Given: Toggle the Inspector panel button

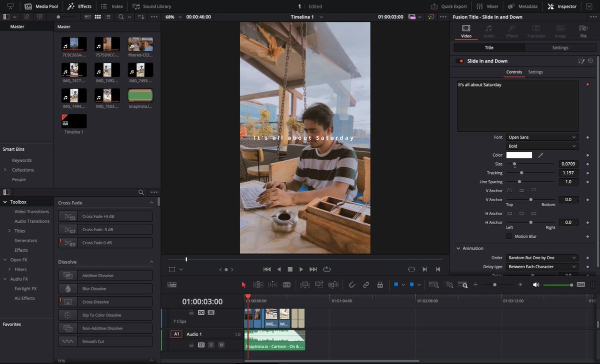Looking at the screenshot, I should pos(562,6).
